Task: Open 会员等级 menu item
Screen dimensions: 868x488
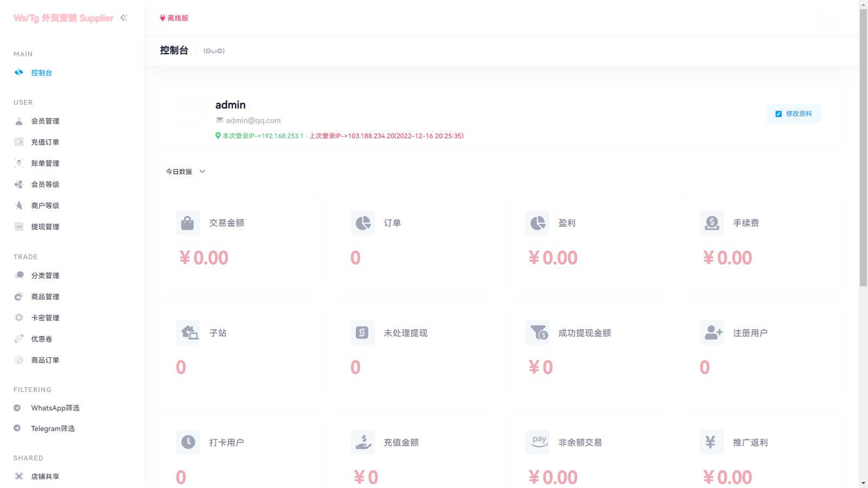Action: click(x=45, y=184)
